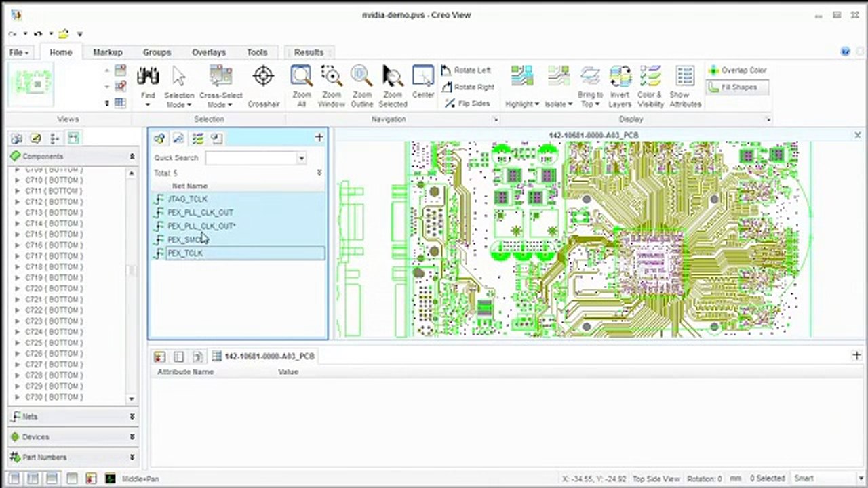Add a new tab in the attributes panel

pyautogui.click(x=856, y=355)
